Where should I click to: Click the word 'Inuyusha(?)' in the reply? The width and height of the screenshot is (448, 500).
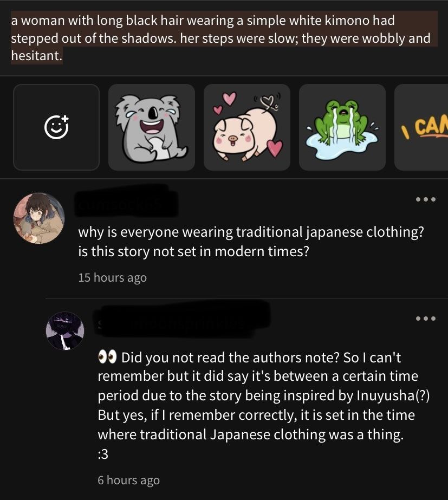(393, 395)
